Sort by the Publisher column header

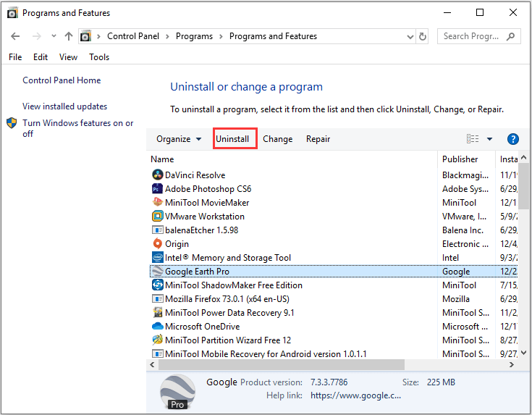click(467, 159)
